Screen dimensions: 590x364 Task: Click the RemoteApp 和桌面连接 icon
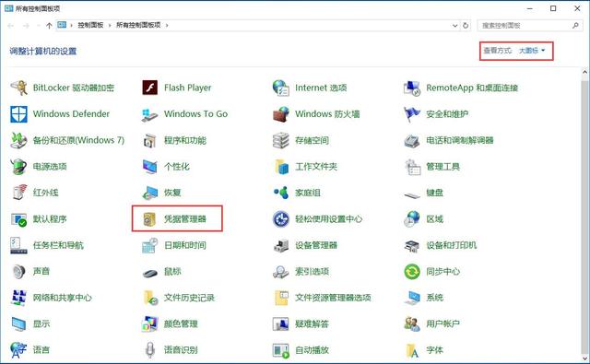click(x=412, y=88)
